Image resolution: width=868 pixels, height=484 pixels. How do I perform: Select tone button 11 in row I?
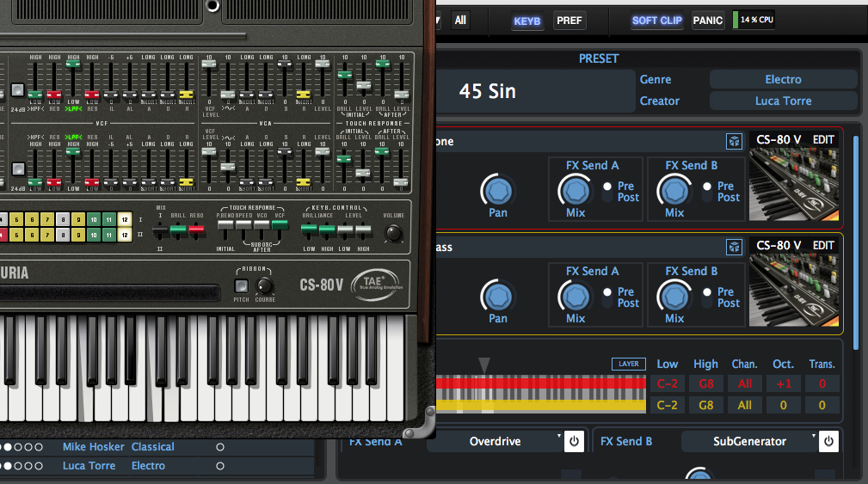[x=109, y=219]
